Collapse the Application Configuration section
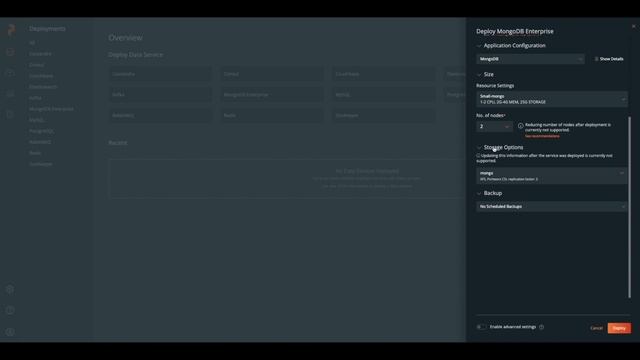Screen dimensions: 640x360 tap(479, 46)
